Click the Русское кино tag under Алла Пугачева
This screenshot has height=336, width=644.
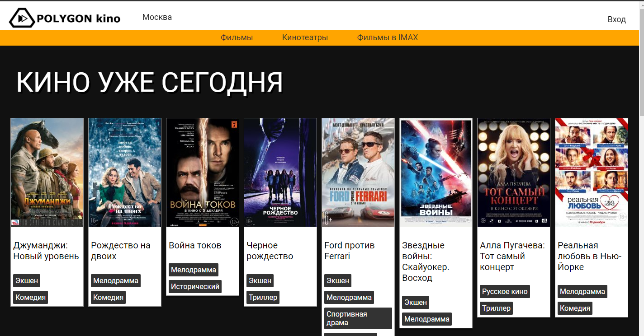[505, 291]
